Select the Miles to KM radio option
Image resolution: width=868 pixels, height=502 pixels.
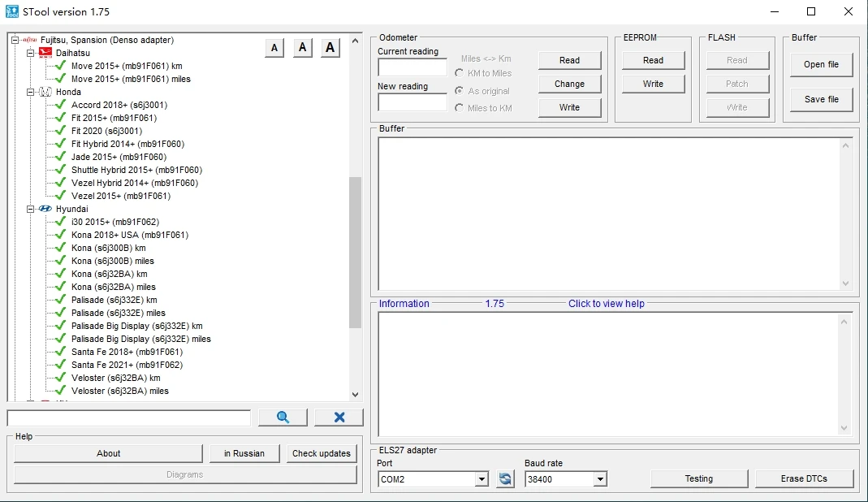click(460, 108)
